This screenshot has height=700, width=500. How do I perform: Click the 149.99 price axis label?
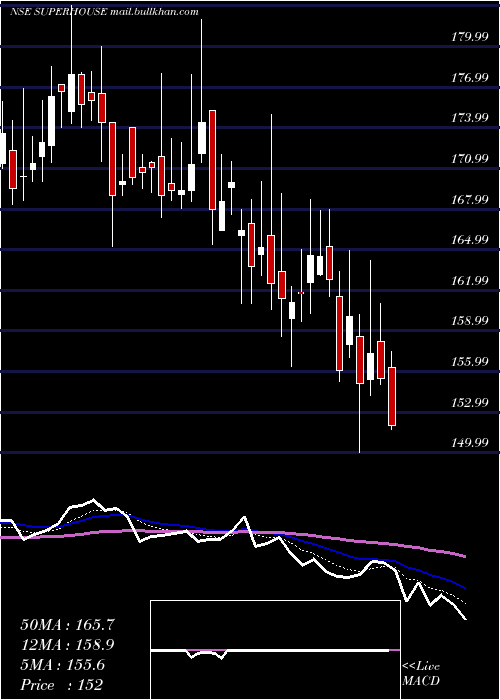(x=469, y=442)
